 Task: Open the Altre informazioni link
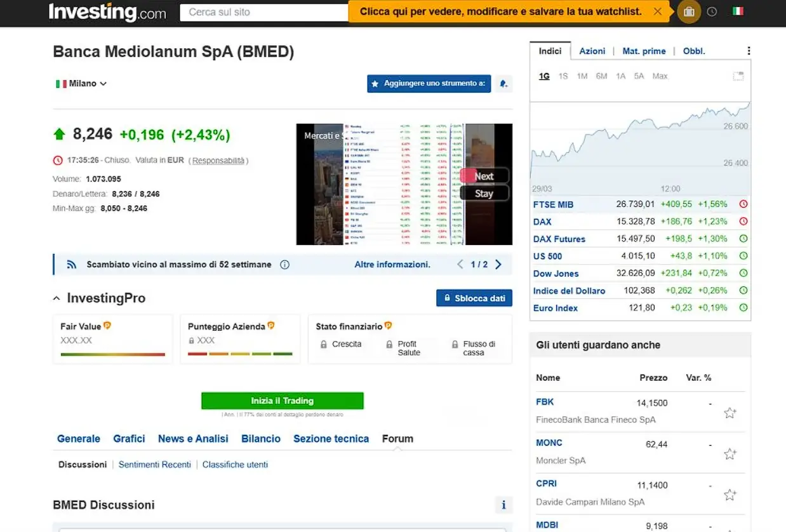coord(392,265)
